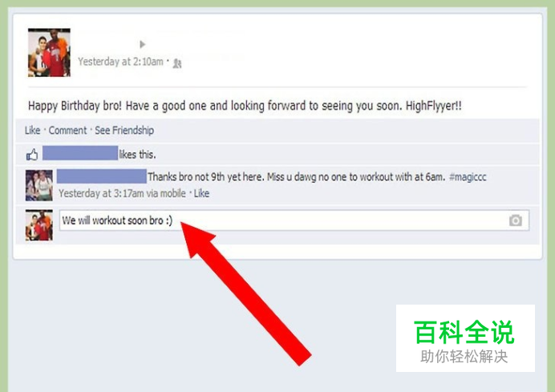Click the blurred commenter name before 'Thanks bro'
The height and width of the screenshot is (392, 555).
(x=102, y=176)
